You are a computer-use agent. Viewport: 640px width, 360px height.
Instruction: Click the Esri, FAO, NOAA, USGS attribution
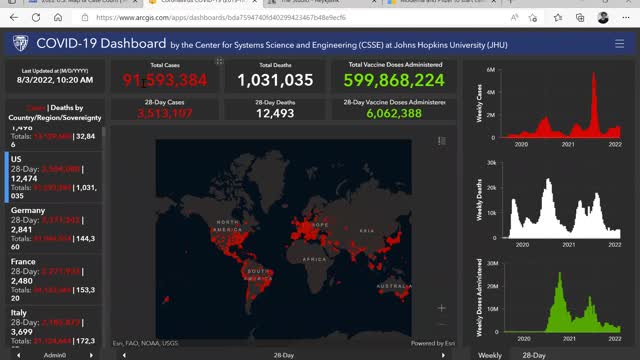146,343
